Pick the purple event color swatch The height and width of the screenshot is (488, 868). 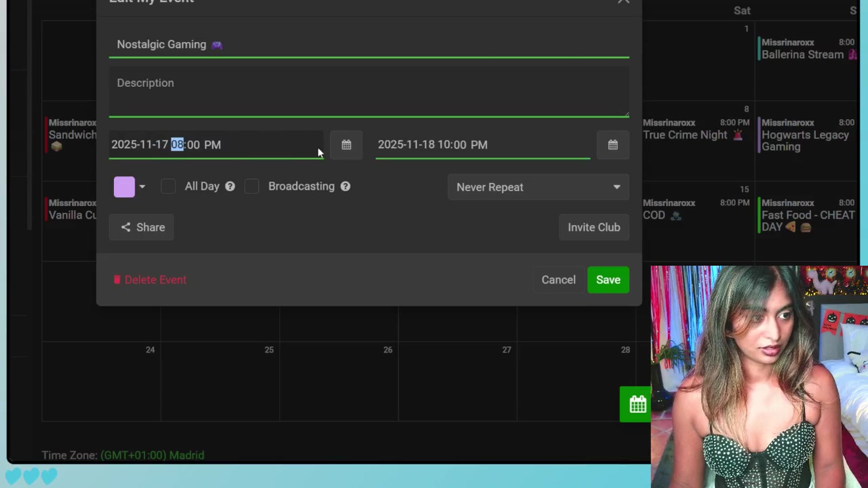(124, 187)
